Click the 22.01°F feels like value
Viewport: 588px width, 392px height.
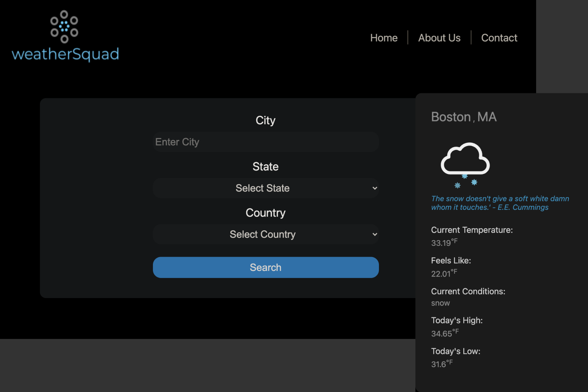point(444,273)
